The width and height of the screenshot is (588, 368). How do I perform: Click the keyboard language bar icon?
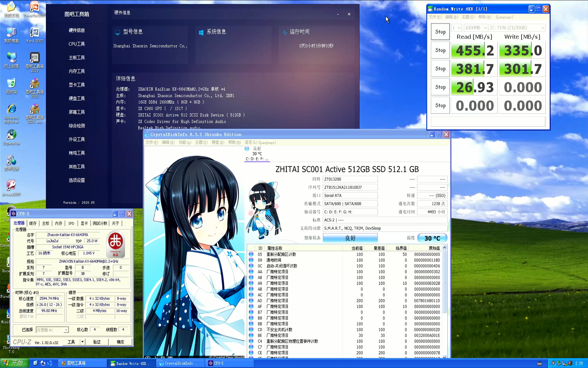click(540, 363)
